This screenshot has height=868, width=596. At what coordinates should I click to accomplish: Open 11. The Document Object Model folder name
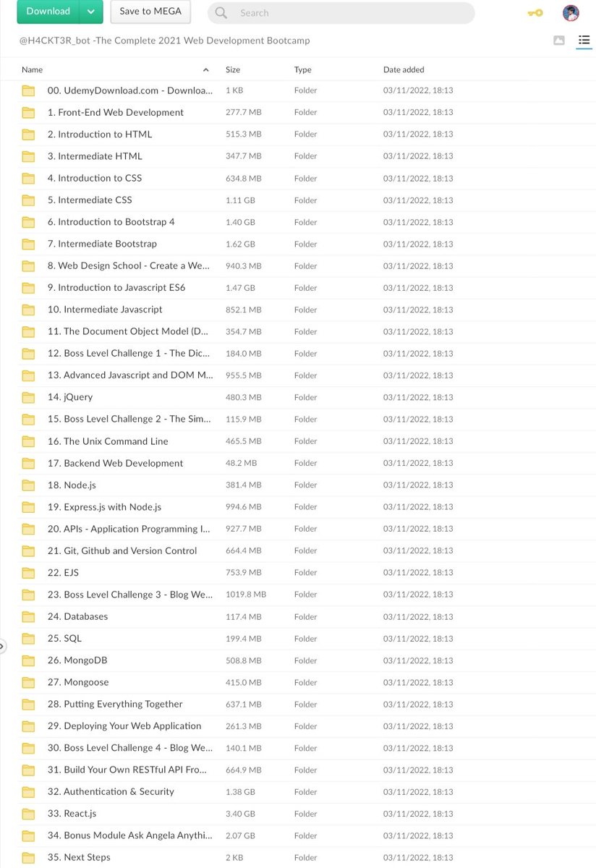point(128,331)
